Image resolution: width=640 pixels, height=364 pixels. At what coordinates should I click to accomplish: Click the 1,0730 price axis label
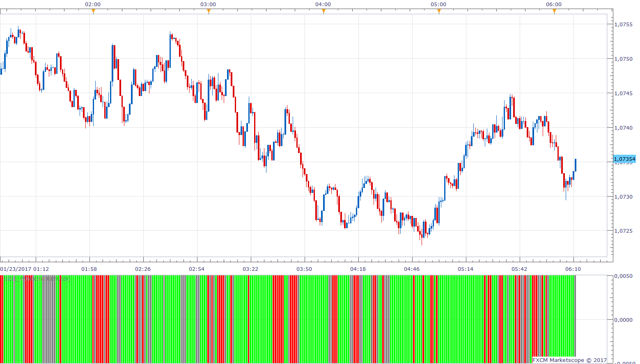[x=623, y=197]
